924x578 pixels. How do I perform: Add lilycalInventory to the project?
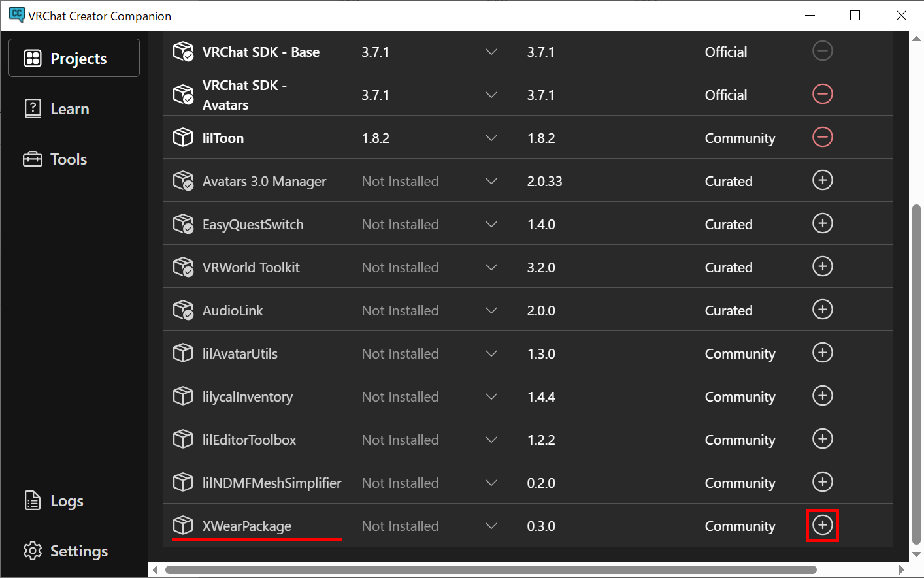click(822, 396)
